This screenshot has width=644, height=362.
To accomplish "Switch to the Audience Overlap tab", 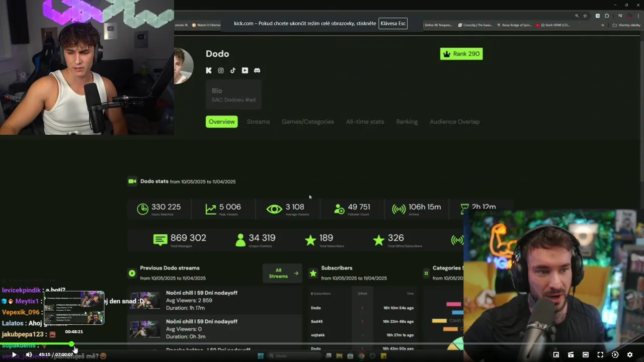I will 454,122.
